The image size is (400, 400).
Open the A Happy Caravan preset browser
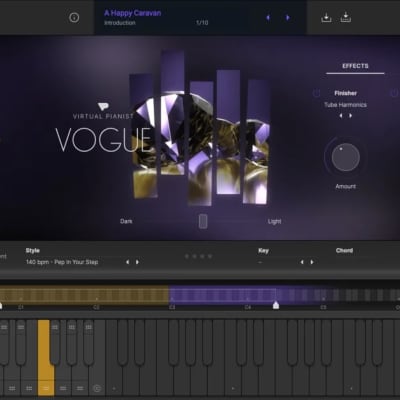click(132, 13)
